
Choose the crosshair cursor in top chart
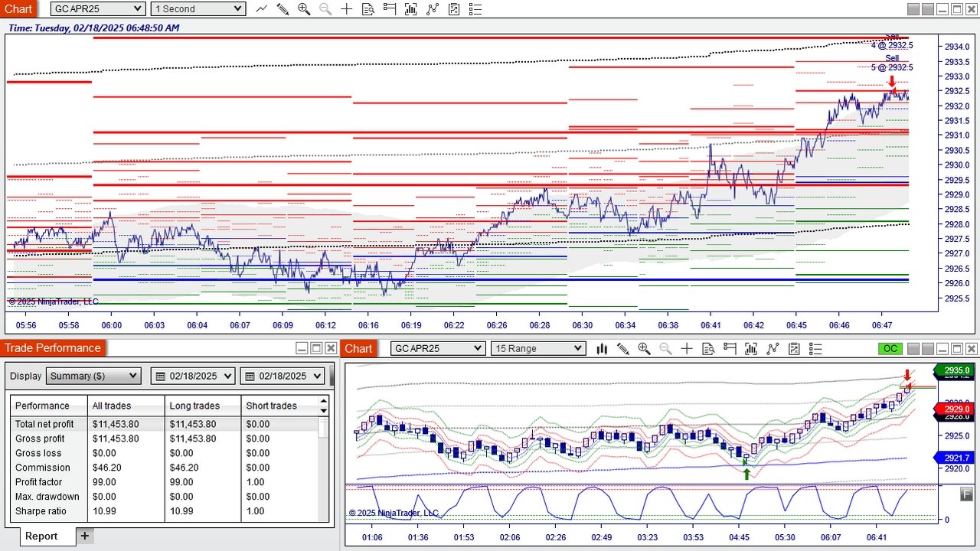[x=347, y=9]
